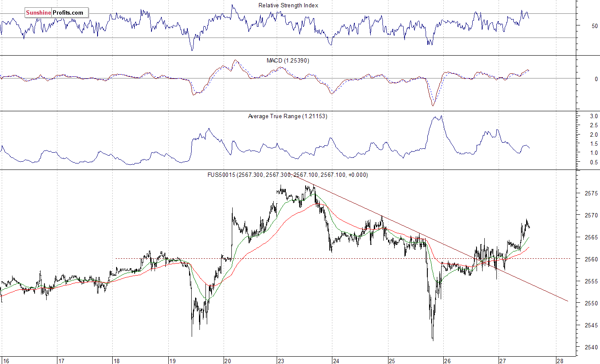Click the date axis label 17
This screenshot has width=600, height=364.
coord(61,361)
